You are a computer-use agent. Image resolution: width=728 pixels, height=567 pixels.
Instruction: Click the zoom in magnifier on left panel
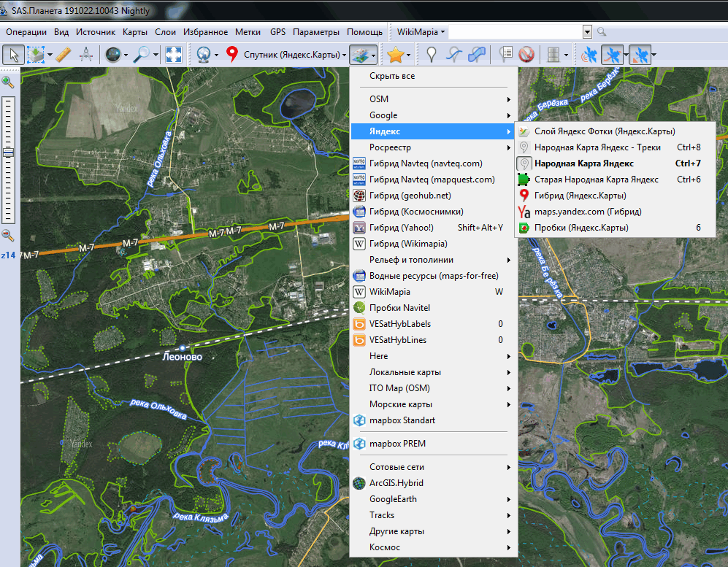click(8, 82)
